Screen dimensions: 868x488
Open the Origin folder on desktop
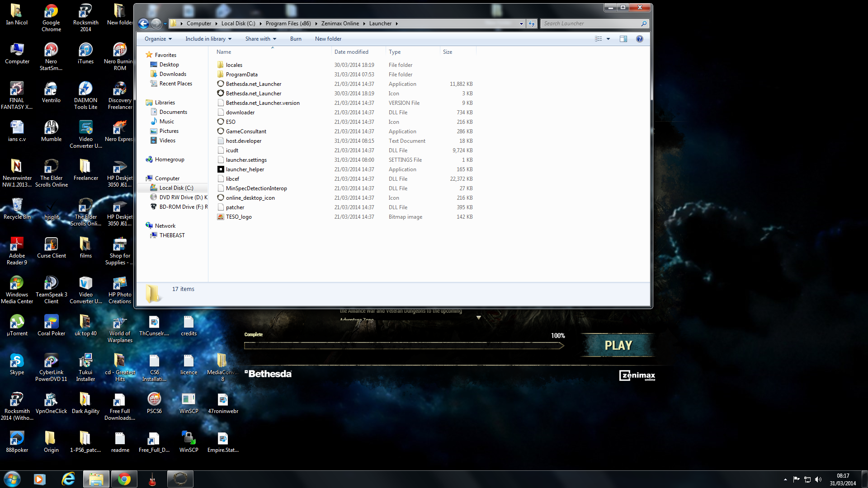point(51,442)
